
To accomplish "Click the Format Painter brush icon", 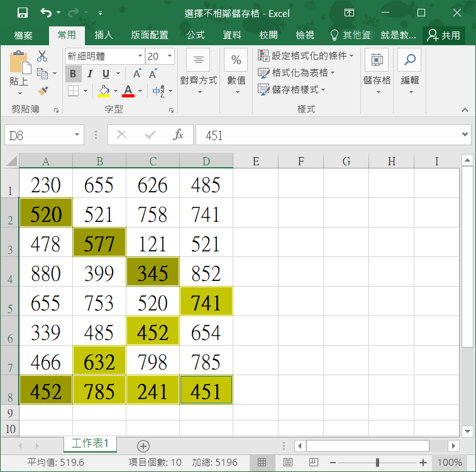I will (x=43, y=91).
